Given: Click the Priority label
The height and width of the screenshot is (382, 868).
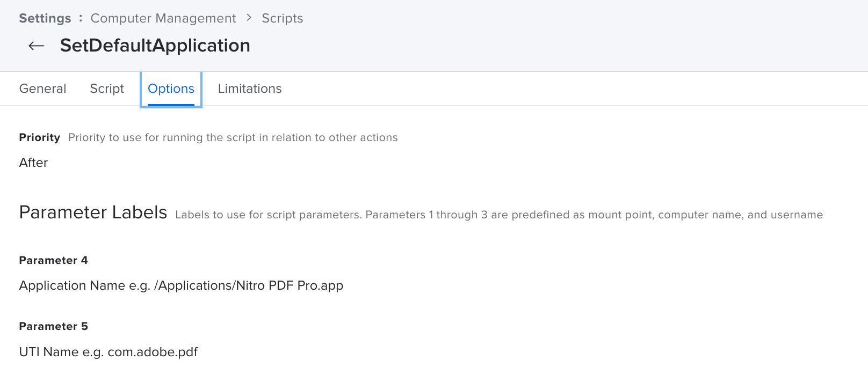Looking at the screenshot, I should tap(40, 137).
